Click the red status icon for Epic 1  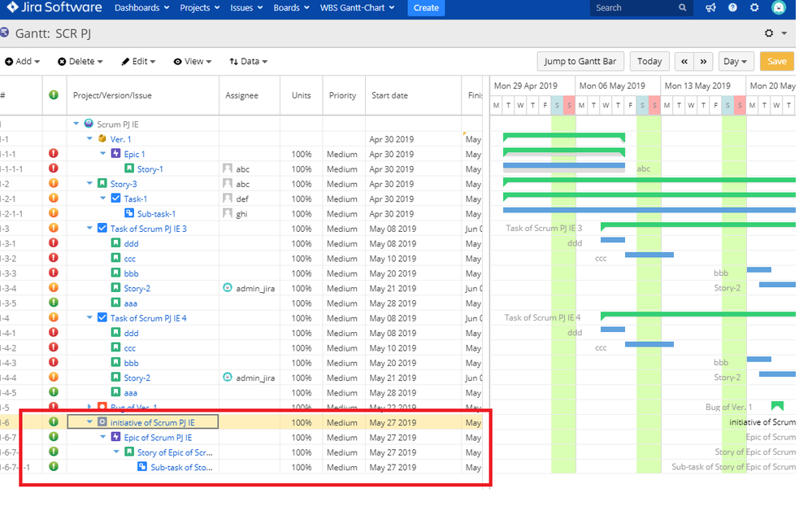tap(54, 153)
